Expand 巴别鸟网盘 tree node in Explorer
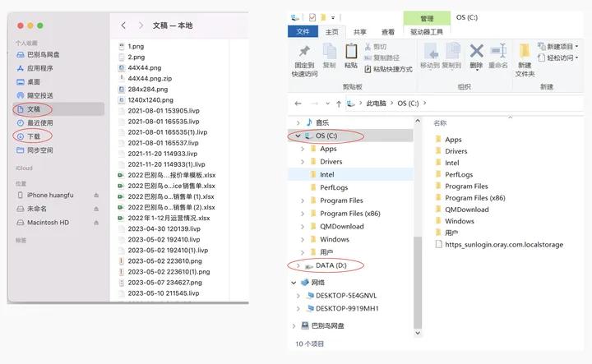This screenshot has width=592, height=364. pos(294,326)
